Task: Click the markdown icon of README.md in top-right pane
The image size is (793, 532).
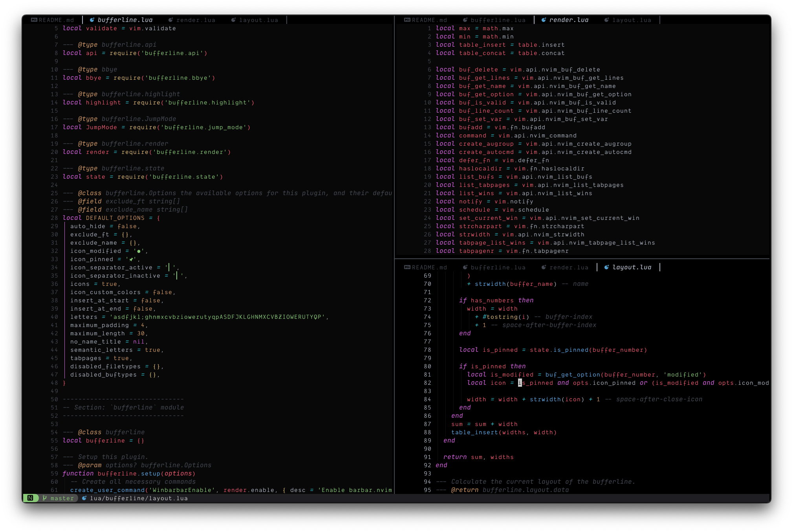Action: point(407,20)
